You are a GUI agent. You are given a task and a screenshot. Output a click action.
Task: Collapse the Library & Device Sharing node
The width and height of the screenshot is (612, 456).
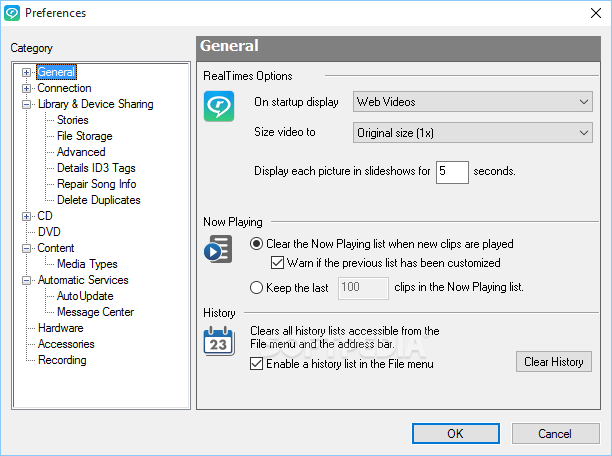(27, 104)
